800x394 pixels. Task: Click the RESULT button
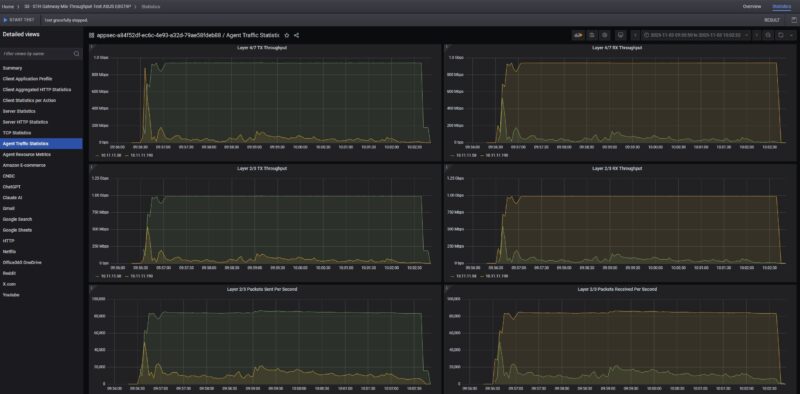(x=771, y=20)
